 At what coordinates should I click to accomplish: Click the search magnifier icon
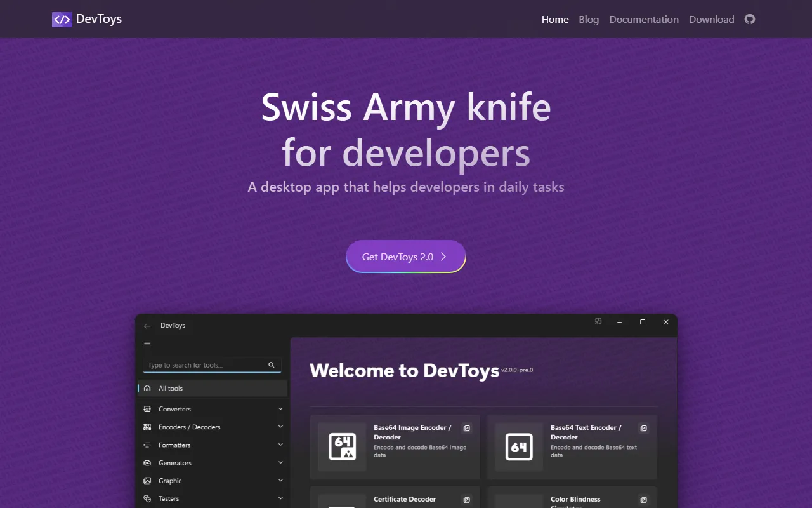(272, 365)
